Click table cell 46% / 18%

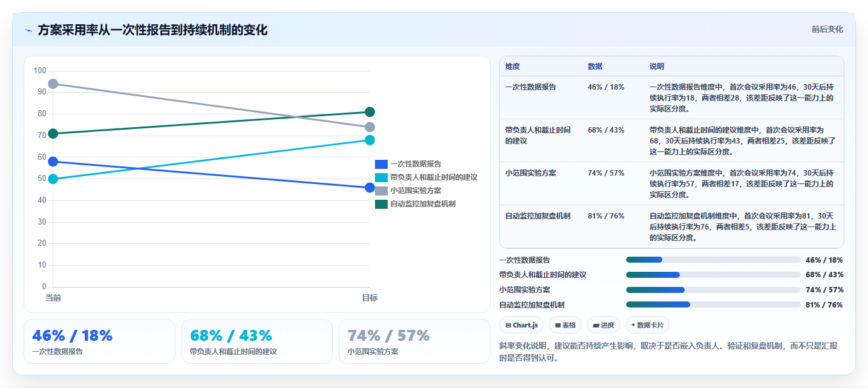tap(606, 87)
